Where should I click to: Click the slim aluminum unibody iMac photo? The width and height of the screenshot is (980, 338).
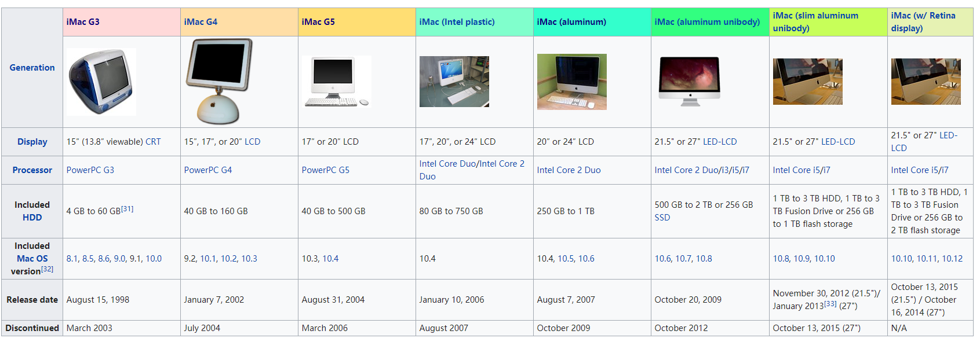point(808,82)
